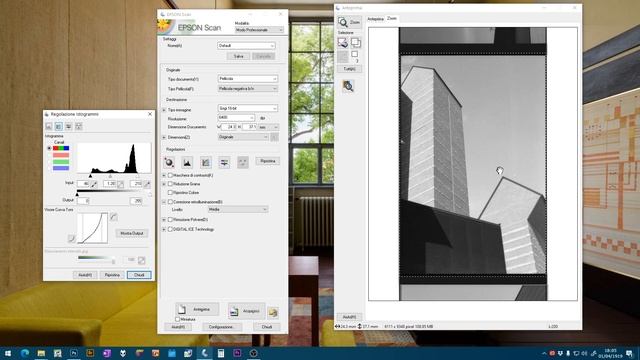The height and width of the screenshot is (360, 640).
Task: Enable Rimozione Polvere checkbox
Action: pos(171,220)
